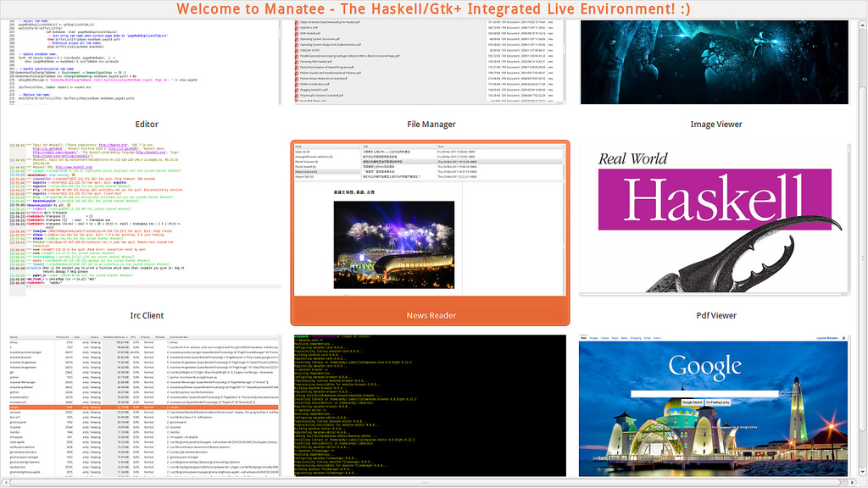
Task: Open the highlighted News Reader preview thumbnail
Action: 430,219
